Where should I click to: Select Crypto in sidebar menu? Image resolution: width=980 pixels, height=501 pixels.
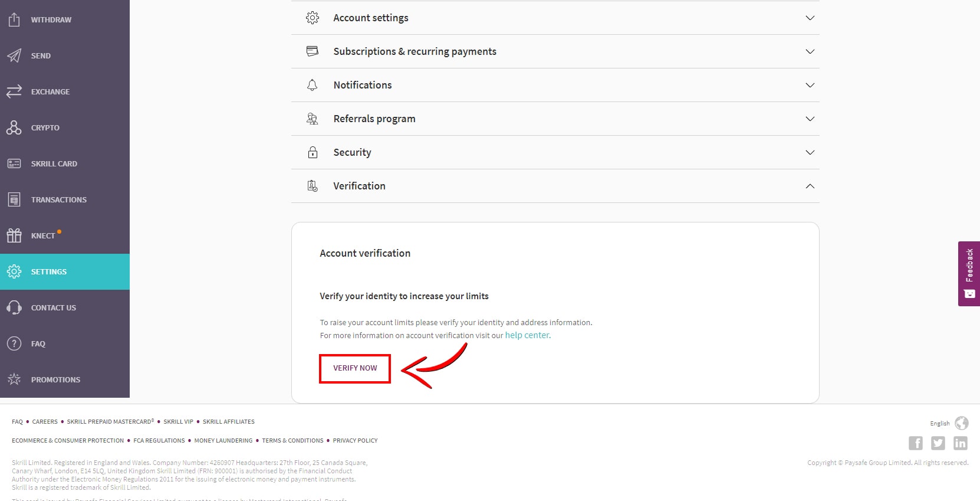(x=65, y=127)
